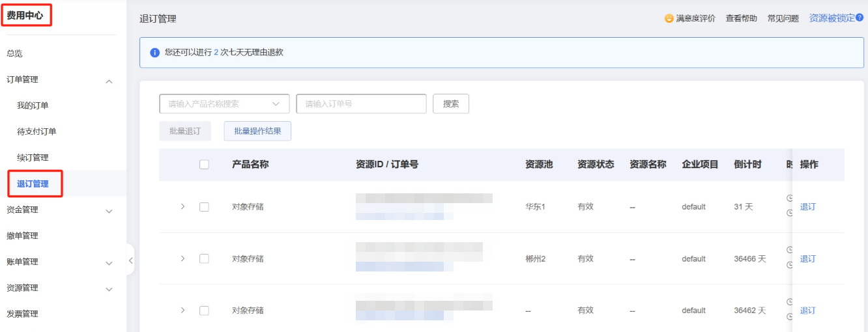Open the 查看帮助 link
Image resolution: width=868 pixels, height=332 pixels.
(741, 18)
